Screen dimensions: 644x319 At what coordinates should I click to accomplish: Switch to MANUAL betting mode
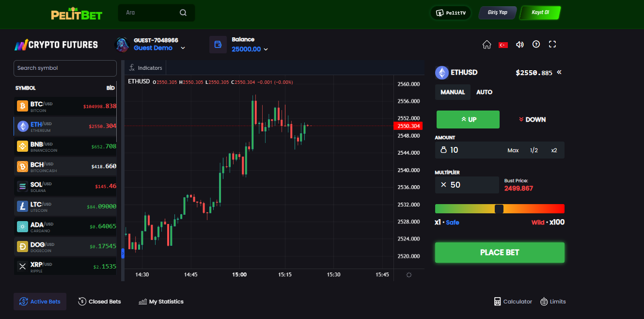453,92
